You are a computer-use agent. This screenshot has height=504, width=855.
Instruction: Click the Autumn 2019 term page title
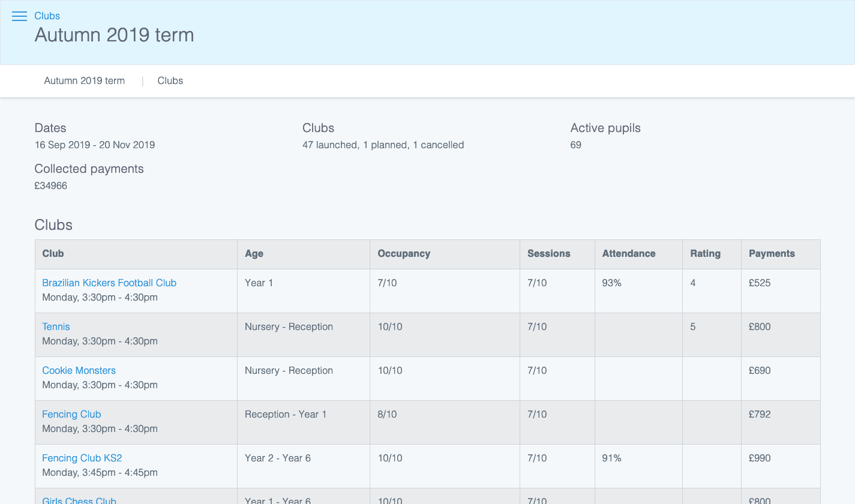pos(114,35)
